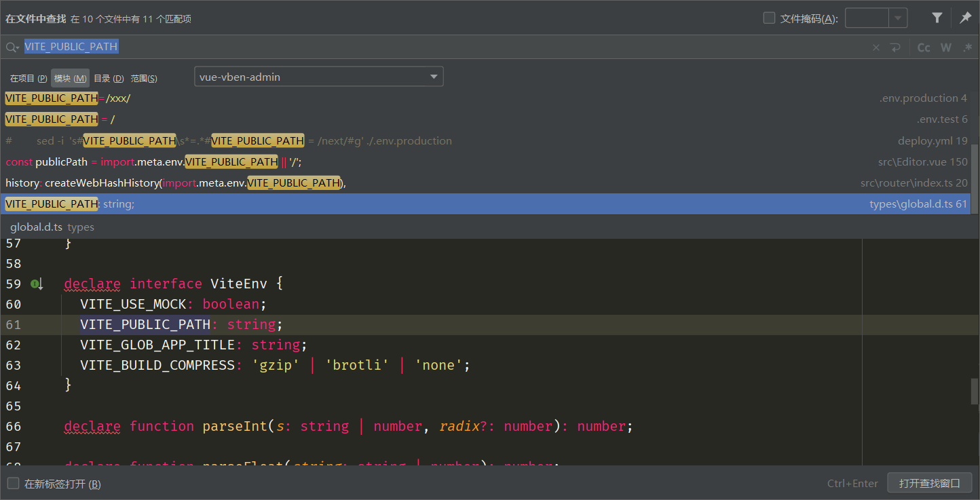
Task: Click line number 61 in gutter
Action: 14,324
